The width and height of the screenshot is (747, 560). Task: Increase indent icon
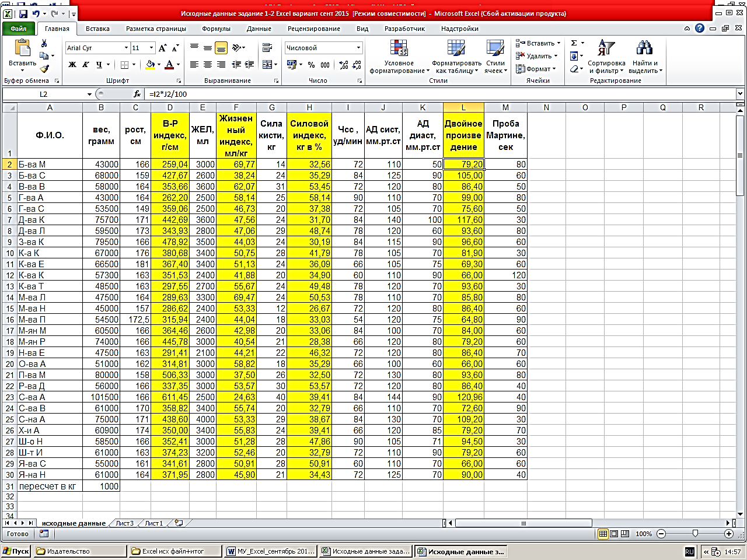pyautogui.click(x=249, y=65)
